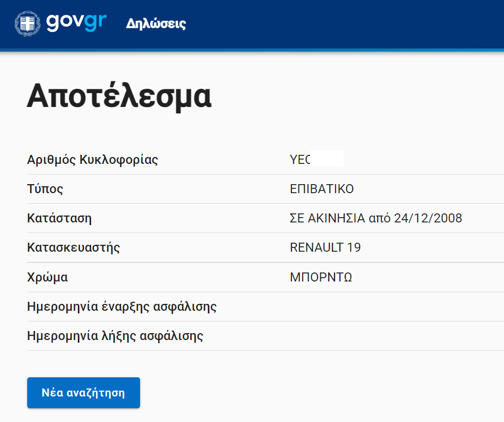Select the Ημερομηνία έναρξης ασφάλισης label
This screenshot has height=422, width=504.
click(122, 307)
